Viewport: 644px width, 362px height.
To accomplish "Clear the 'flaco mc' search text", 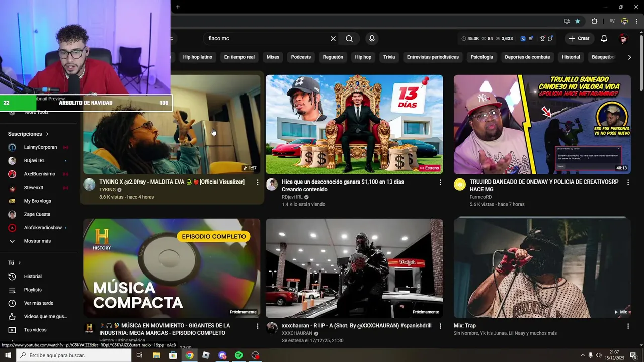I will pyautogui.click(x=333, y=39).
